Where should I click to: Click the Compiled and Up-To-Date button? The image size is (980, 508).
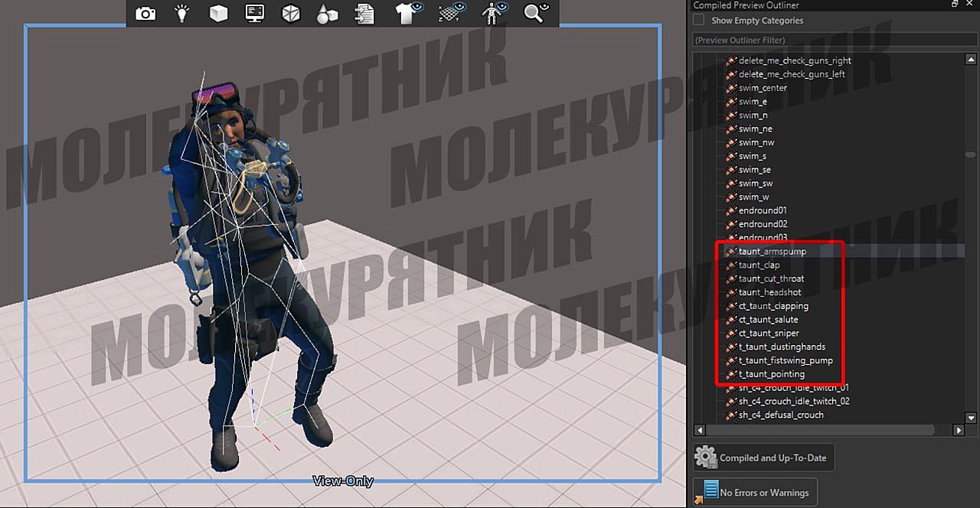[x=763, y=458]
